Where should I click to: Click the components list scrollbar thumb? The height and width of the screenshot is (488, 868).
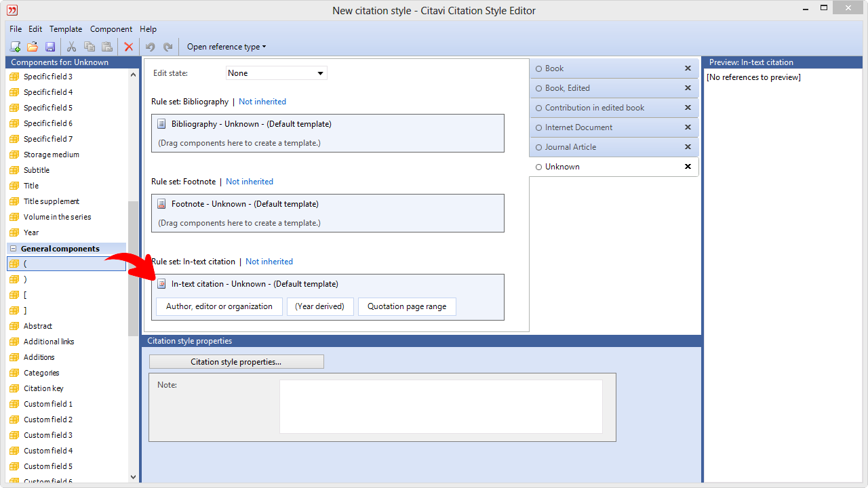tap(133, 269)
